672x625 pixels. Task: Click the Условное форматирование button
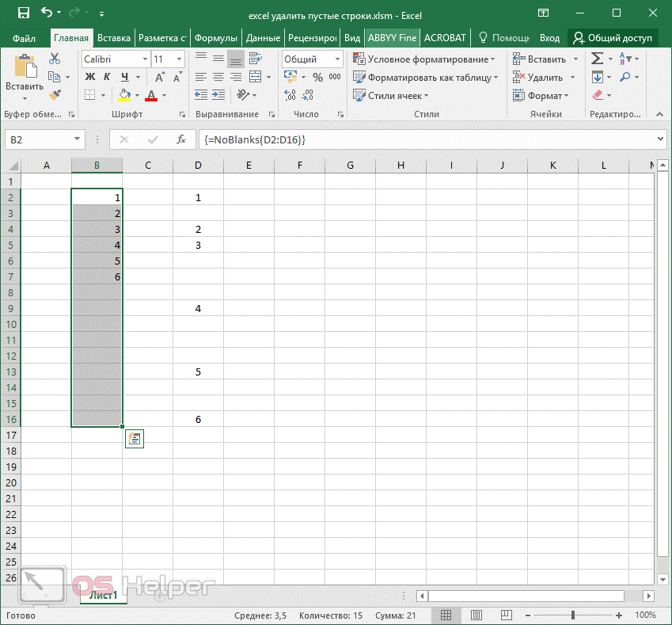point(424,59)
